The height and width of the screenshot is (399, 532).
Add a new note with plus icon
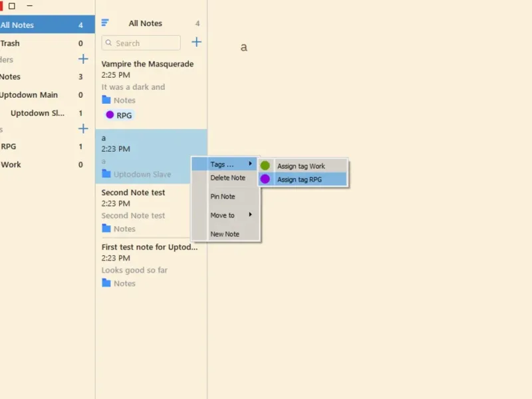click(196, 42)
